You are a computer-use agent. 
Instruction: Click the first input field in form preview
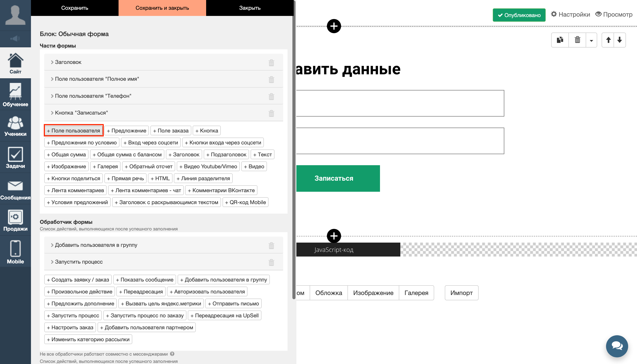point(400,103)
